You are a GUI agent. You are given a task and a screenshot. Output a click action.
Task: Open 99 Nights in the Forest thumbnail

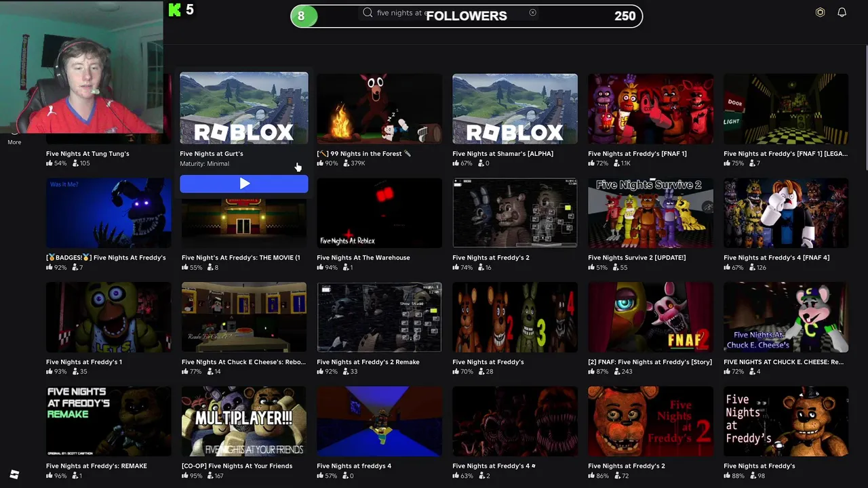[x=379, y=108]
